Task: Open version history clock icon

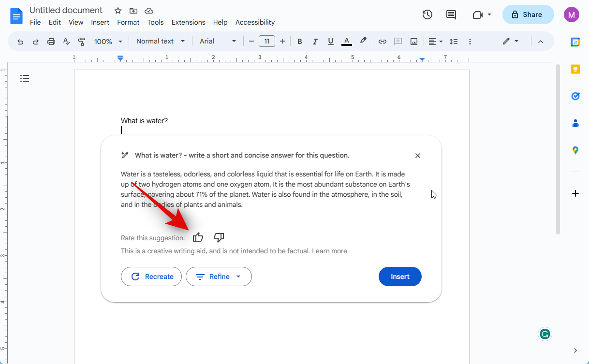Action: pyautogui.click(x=427, y=15)
